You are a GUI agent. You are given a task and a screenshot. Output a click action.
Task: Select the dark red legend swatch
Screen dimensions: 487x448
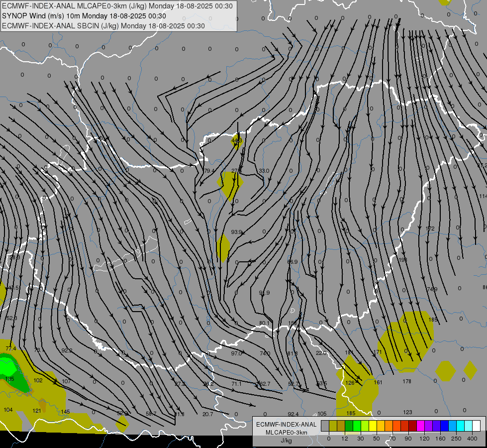point(413,426)
